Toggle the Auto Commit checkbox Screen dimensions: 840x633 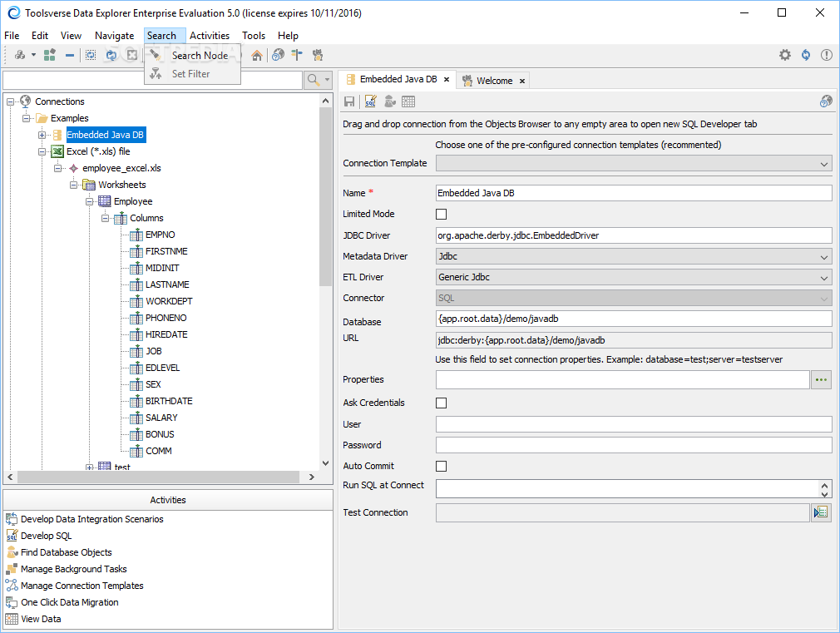[x=441, y=466]
